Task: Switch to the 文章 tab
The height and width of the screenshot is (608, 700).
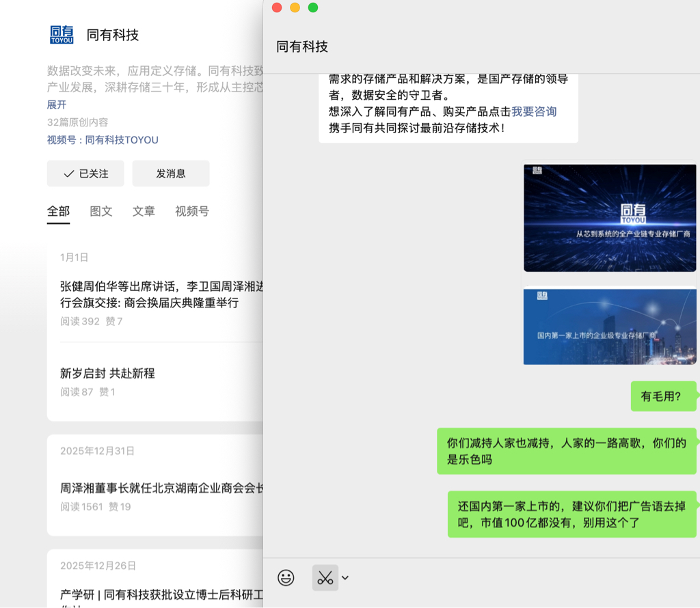Action: (144, 211)
